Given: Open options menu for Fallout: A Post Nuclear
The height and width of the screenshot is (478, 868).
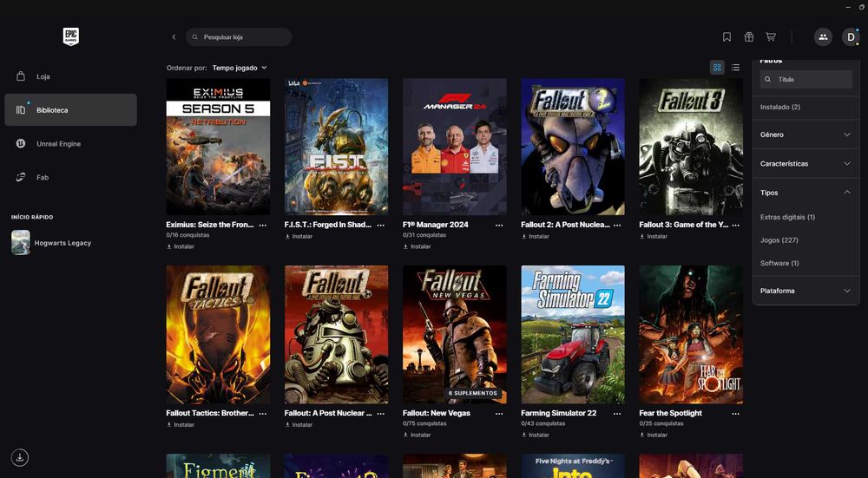Looking at the screenshot, I should pos(381,413).
